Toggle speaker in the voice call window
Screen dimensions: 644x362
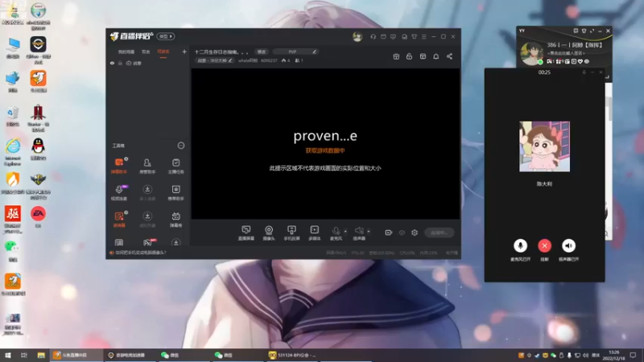click(569, 246)
